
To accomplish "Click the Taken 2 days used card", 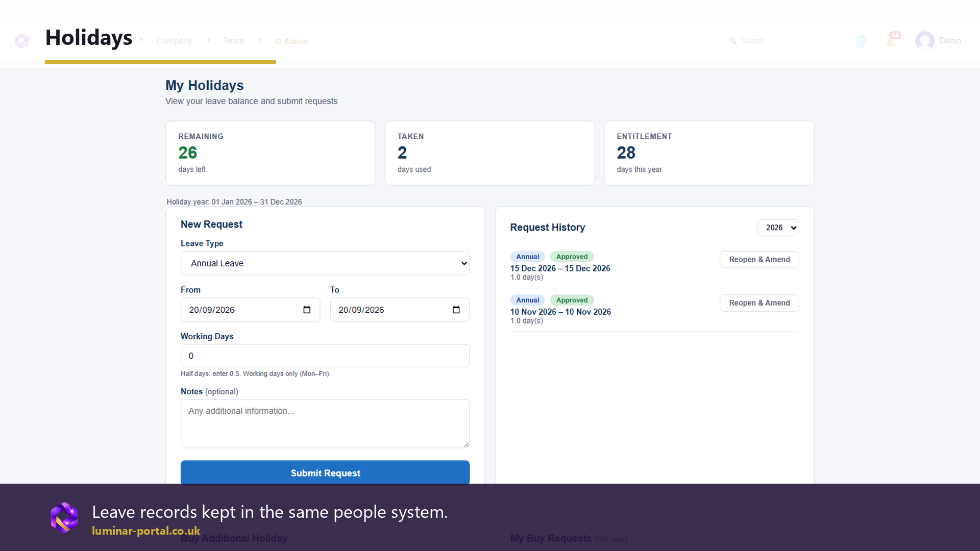I will tap(490, 153).
